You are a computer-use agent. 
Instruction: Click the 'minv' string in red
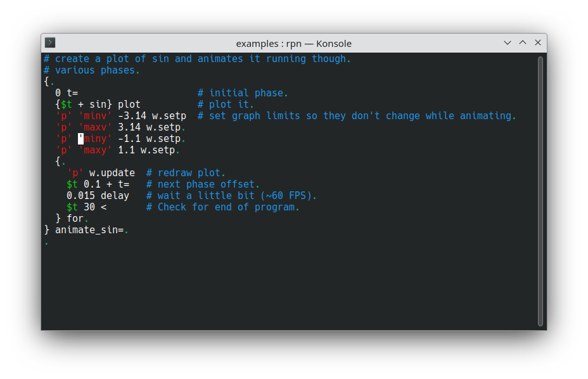tap(95, 116)
